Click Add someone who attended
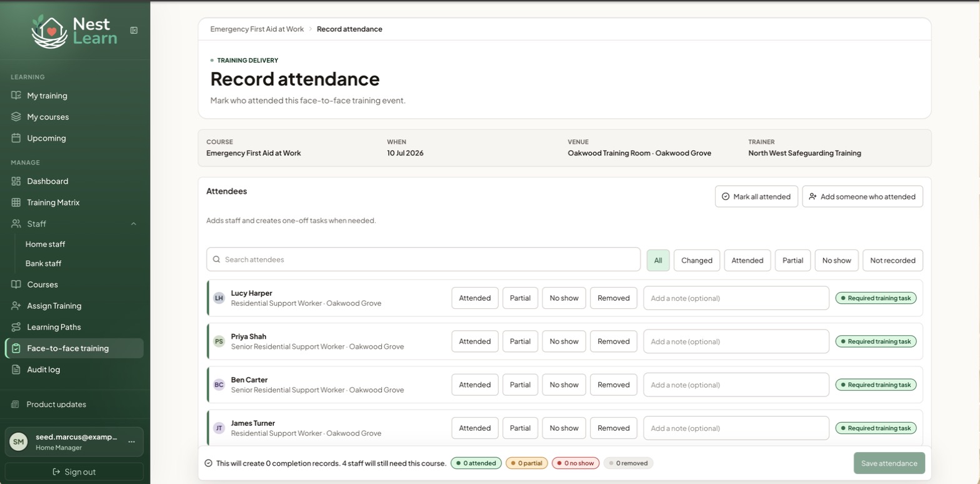The height and width of the screenshot is (484, 980). [x=862, y=196]
